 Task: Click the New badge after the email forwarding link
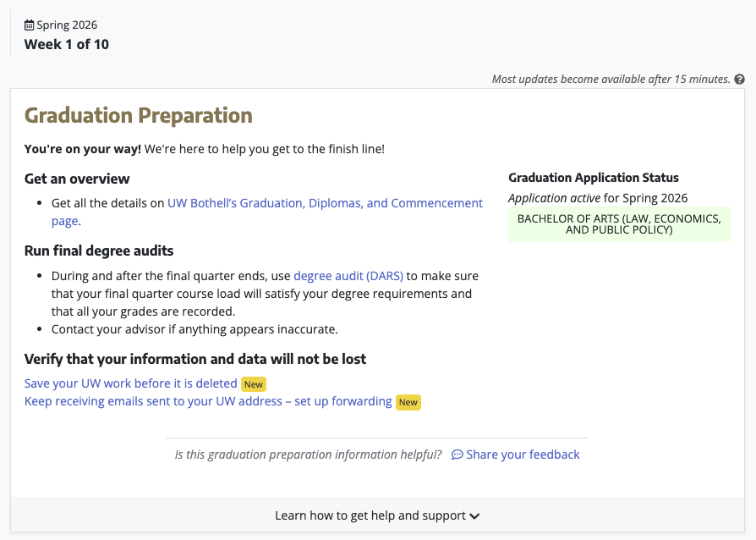pos(408,402)
